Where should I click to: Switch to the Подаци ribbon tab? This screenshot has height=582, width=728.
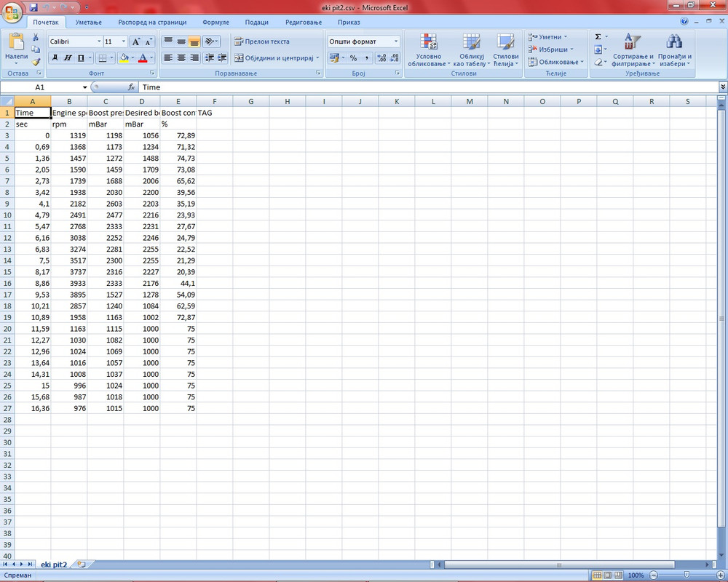(257, 23)
